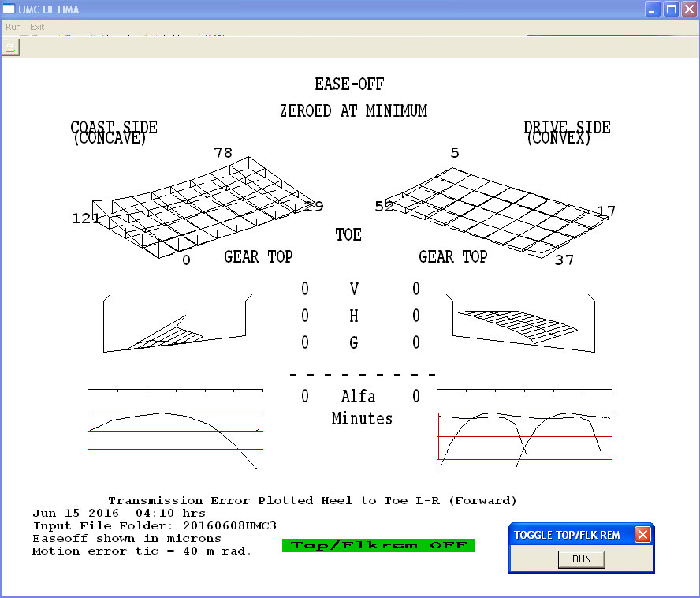700x598 pixels.
Task: Click the drive side contact pattern diagram
Action: [520, 322]
